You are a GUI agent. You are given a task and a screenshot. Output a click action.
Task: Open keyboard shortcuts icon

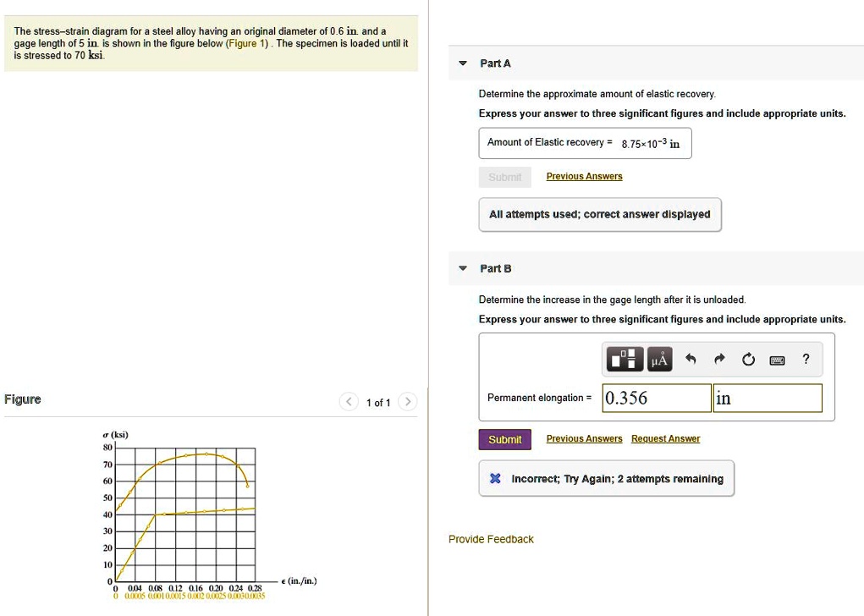777,360
